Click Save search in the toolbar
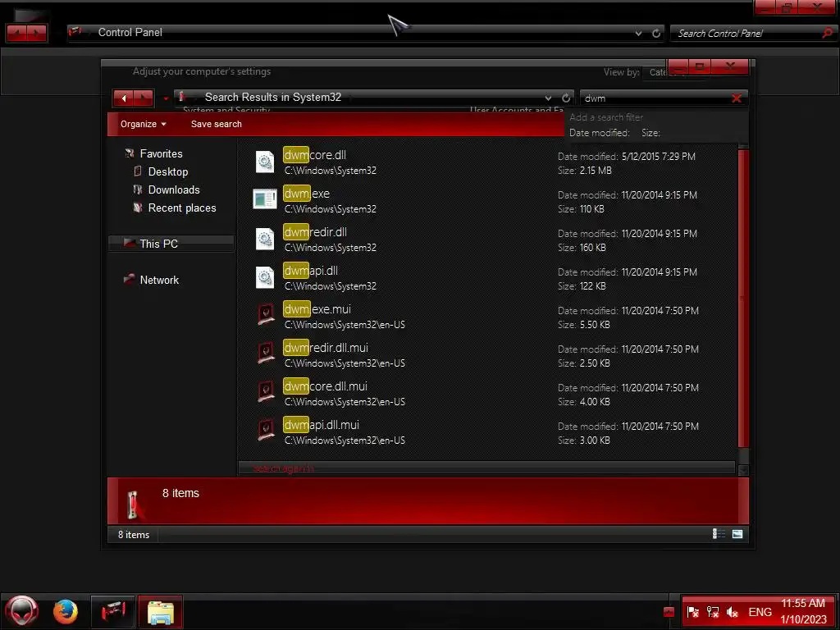Image resolution: width=840 pixels, height=630 pixels. [x=216, y=125]
